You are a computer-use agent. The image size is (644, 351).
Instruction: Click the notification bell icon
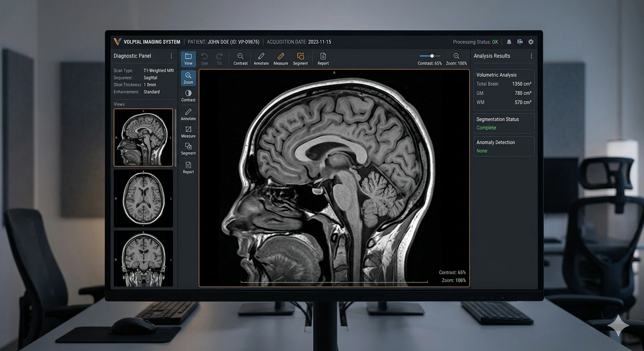(x=509, y=42)
